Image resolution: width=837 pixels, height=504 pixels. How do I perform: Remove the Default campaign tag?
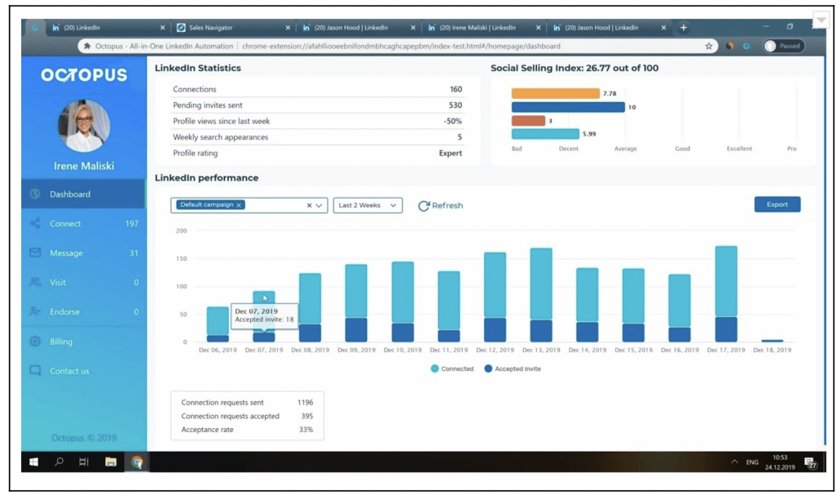coord(239,205)
